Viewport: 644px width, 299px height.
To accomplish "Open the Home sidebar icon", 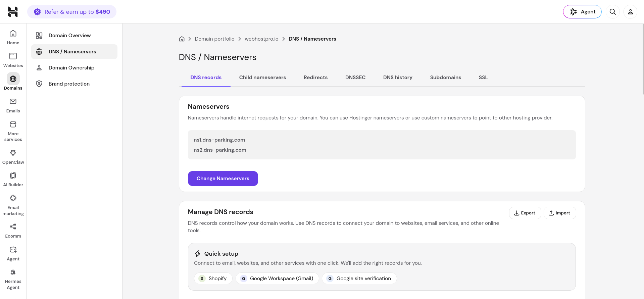I will (x=13, y=33).
